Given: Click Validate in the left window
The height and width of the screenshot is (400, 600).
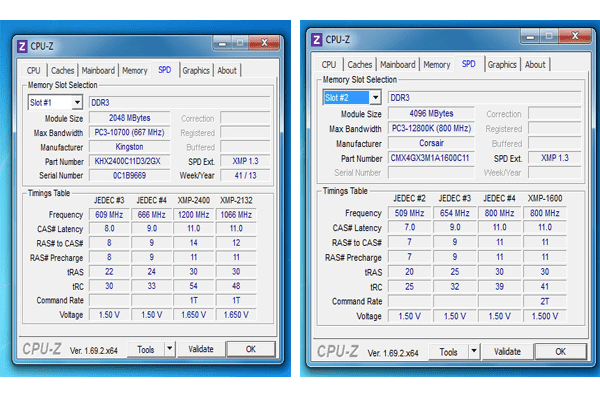Looking at the screenshot, I should pyautogui.click(x=201, y=349).
